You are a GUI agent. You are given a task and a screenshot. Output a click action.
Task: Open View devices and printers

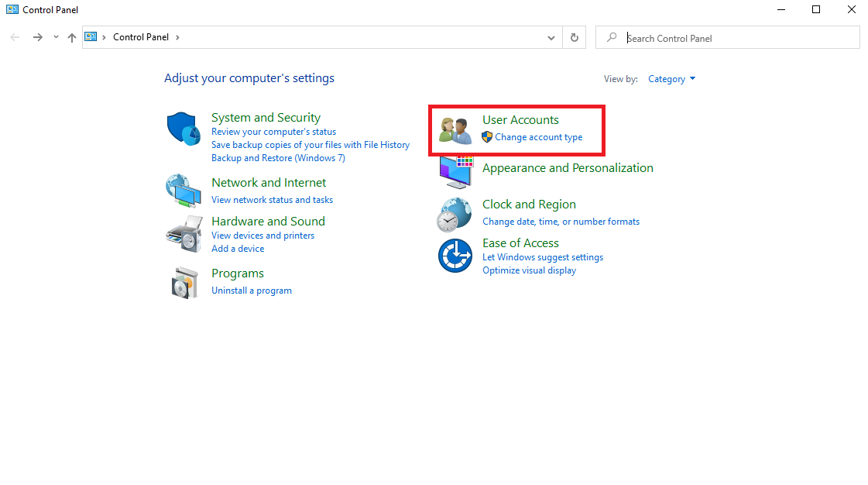point(263,236)
